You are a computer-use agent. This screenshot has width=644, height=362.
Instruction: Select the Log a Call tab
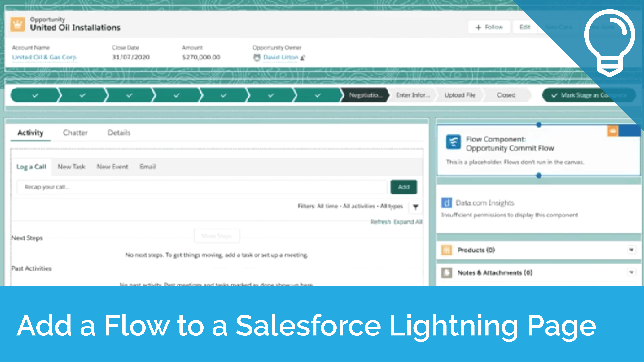31,167
